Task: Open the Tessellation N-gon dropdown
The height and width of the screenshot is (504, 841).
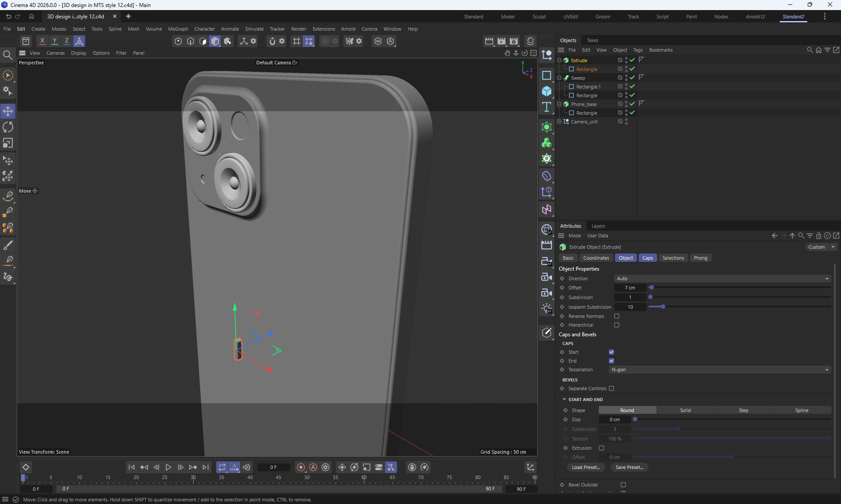Action: pos(719,370)
